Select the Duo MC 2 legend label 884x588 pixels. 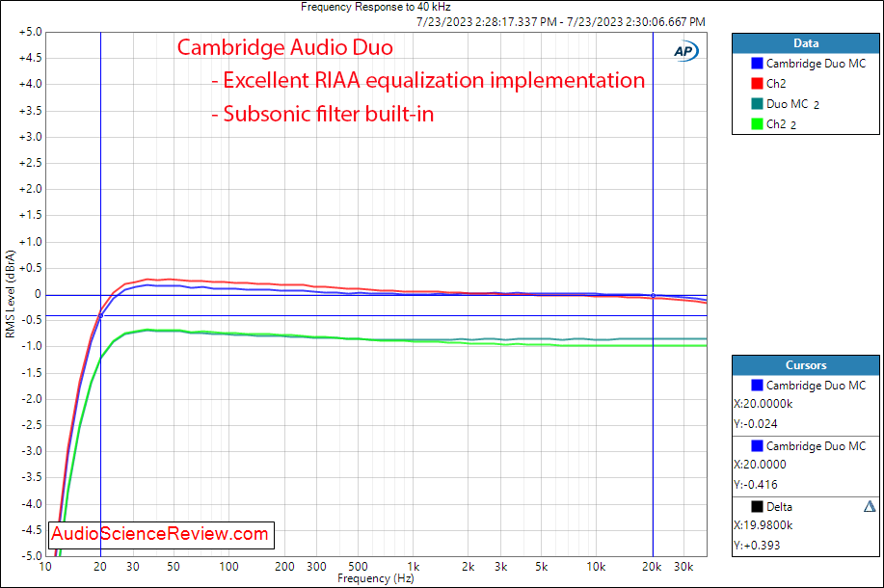[x=792, y=104]
